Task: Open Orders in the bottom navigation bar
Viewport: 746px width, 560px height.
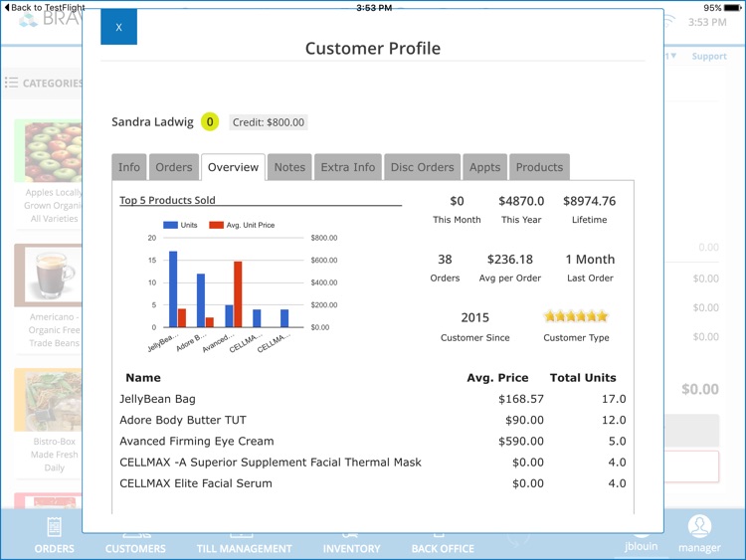Action: tap(54, 537)
